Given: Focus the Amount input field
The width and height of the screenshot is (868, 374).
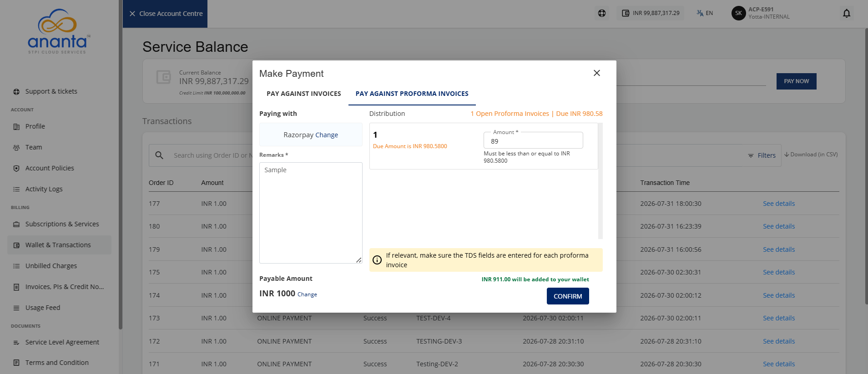Looking at the screenshot, I should click(533, 141).
